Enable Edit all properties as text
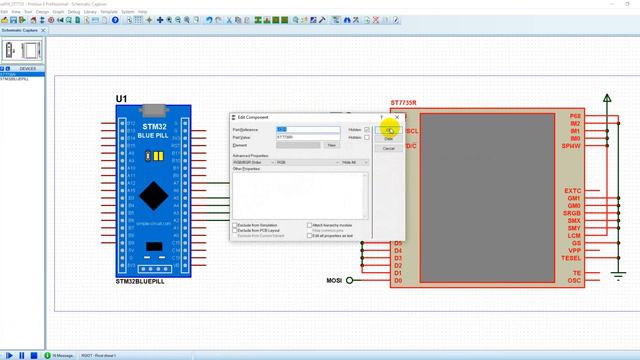The height and width of the screenshot is (360, 640). 309,236
